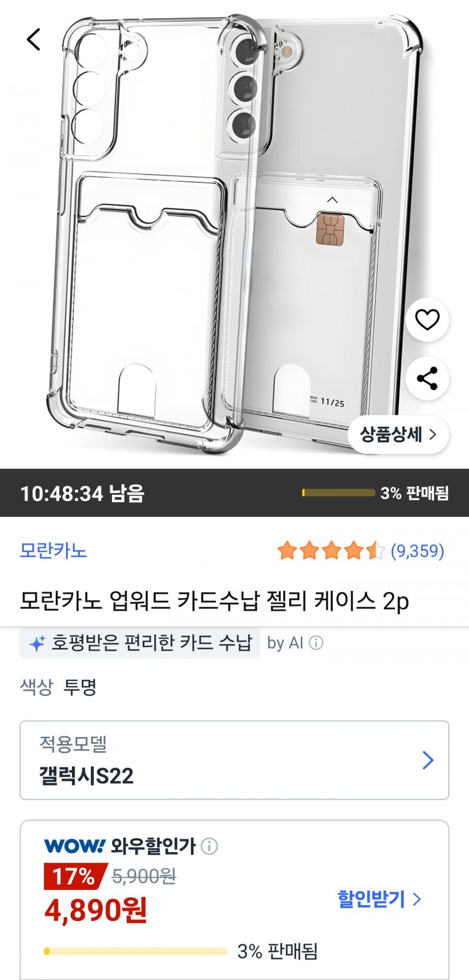Open the 모란카노 brand page
Viewport: 469px width, 980px height.
coord(53,551)
